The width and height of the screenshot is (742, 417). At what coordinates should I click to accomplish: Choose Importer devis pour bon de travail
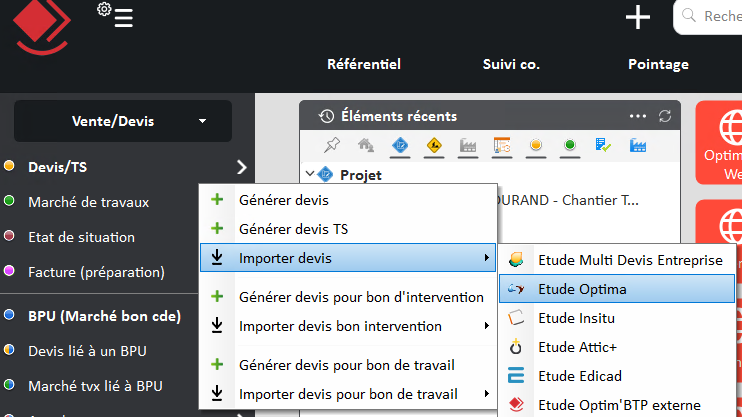(x=348, y=394)
